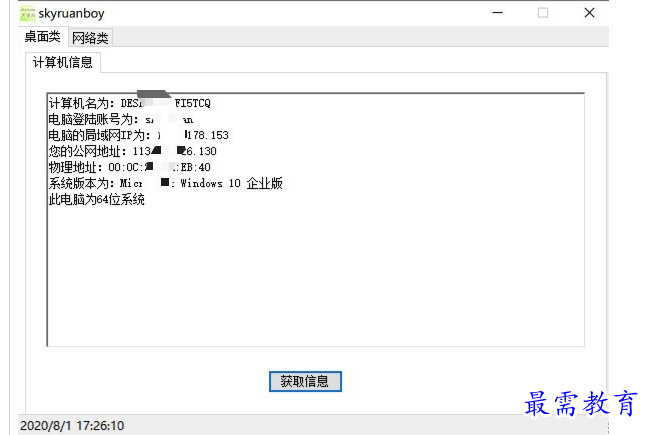
Task: Click the 物理地址 line
Action: pos(129,167)
